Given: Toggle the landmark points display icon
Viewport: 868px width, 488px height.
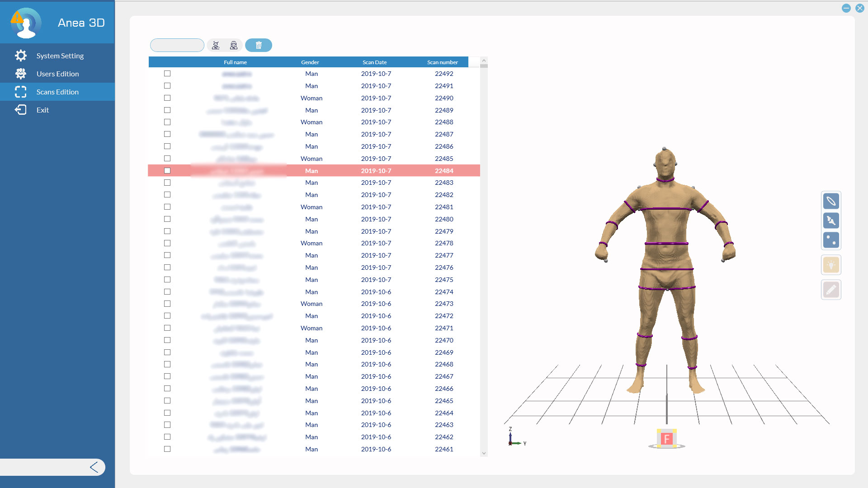Looking at the screenshot, I should pyautogui.click(x=831, y=240).
